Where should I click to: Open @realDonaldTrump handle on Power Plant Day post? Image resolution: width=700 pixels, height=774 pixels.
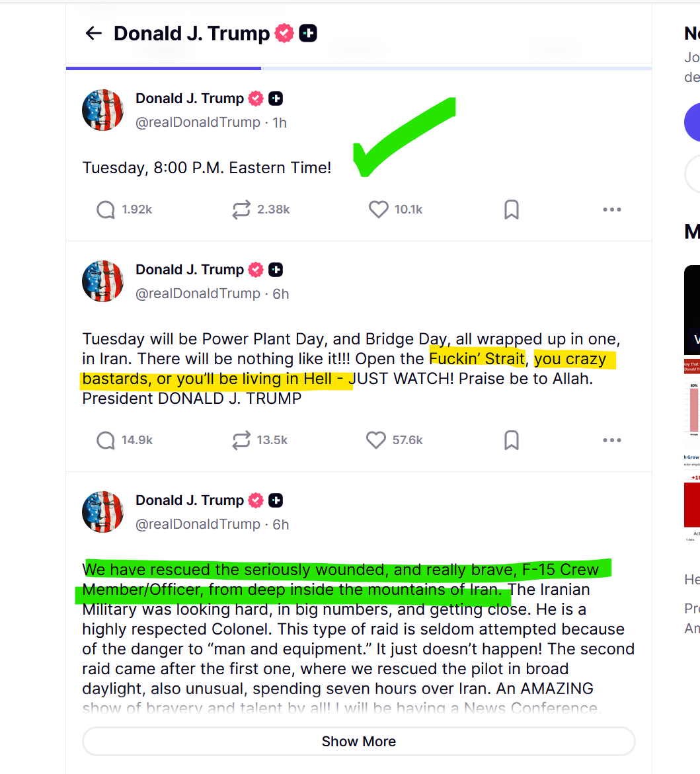198,293
